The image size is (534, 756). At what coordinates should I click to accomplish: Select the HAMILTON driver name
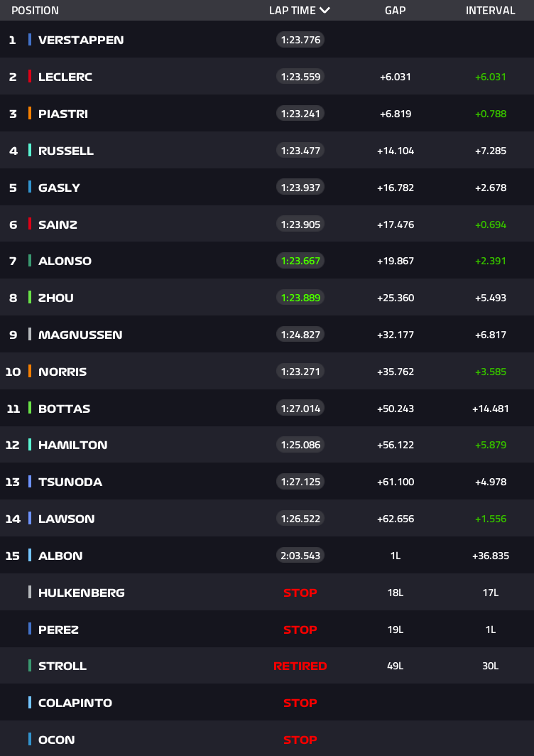(72, 445)
